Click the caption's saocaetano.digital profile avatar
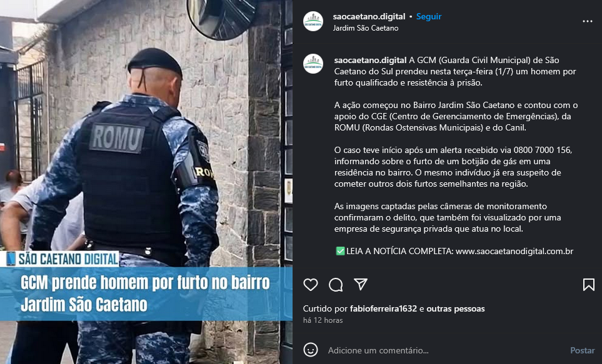This screenshot has width=602, height=364. (x=313, y=64)
